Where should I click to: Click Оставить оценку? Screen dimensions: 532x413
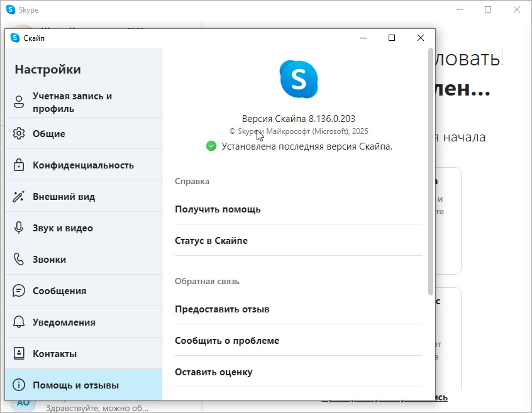coord(299,372)
